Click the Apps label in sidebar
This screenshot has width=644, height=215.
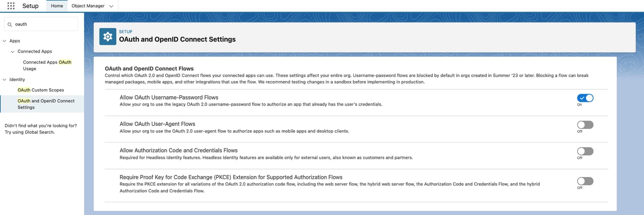tap(15, 41)
